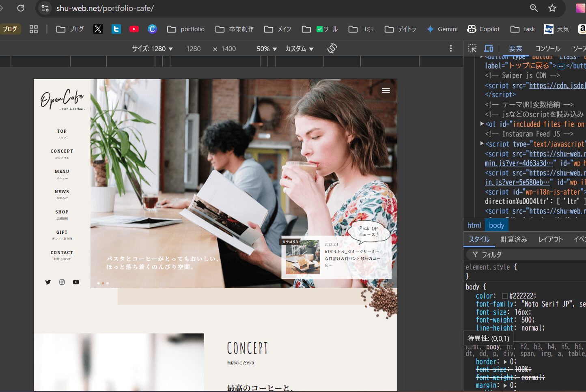Expand the ol included-files element node

click(482, 124)
